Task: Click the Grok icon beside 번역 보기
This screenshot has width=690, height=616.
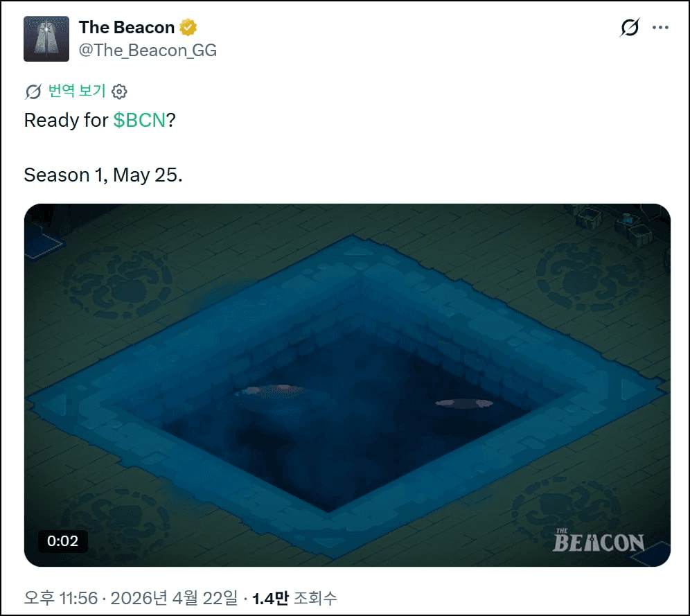Action: tap(33, 91)
